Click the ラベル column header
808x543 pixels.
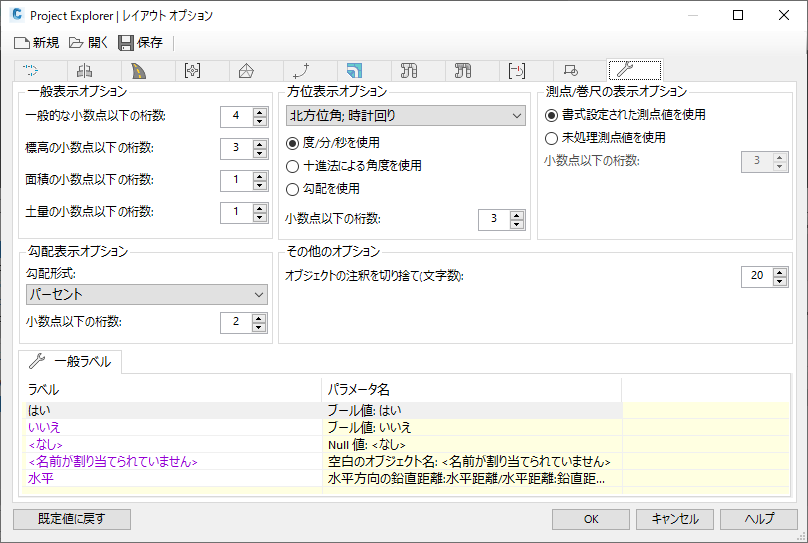point(173,390)
